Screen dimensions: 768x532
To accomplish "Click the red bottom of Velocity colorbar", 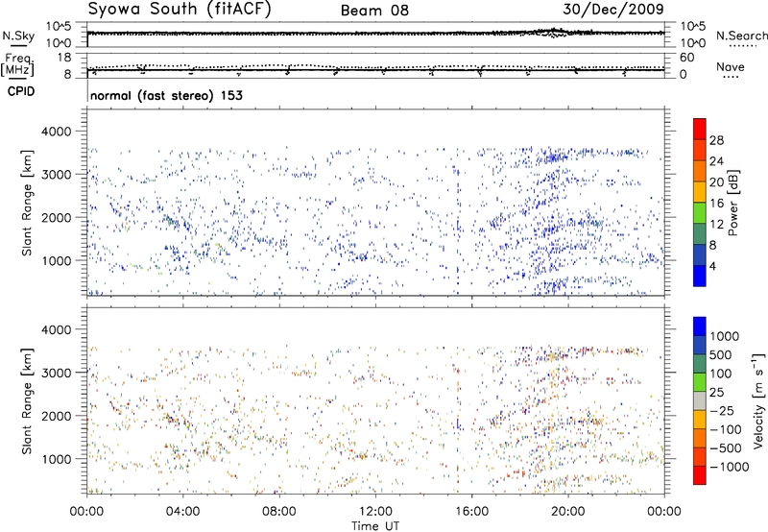I will (700, 475).
